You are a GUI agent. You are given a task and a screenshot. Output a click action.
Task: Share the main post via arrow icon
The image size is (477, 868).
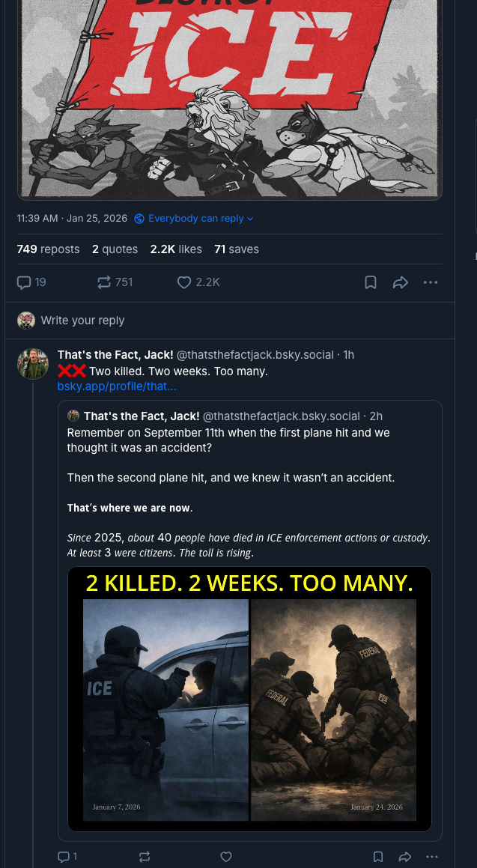400,282
